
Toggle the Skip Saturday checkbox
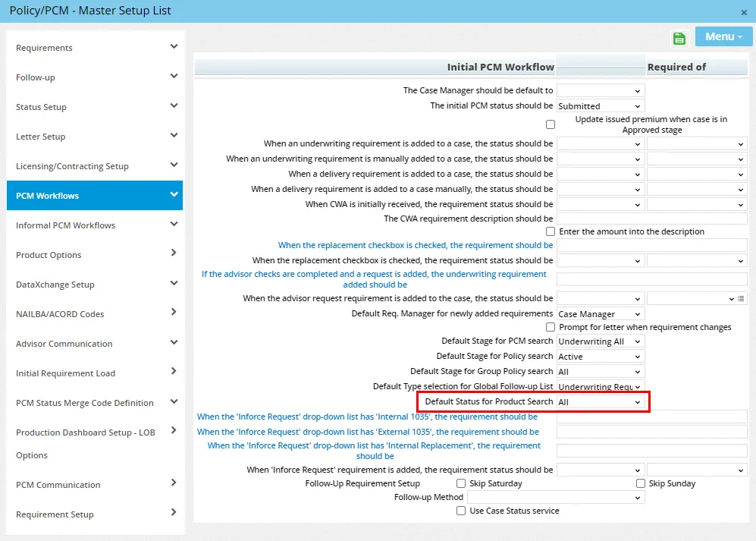461,483
